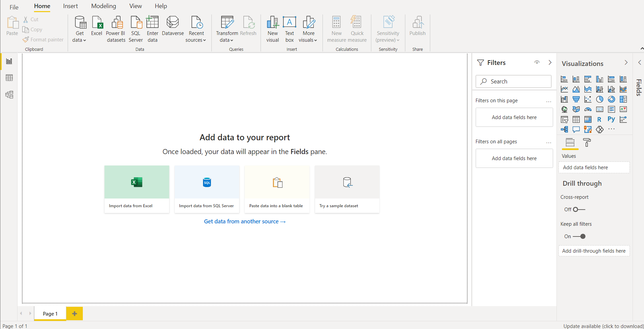Open more options for Filters on all pages
The height and width of the screenshot is (329, 644).
click(549, 142)
